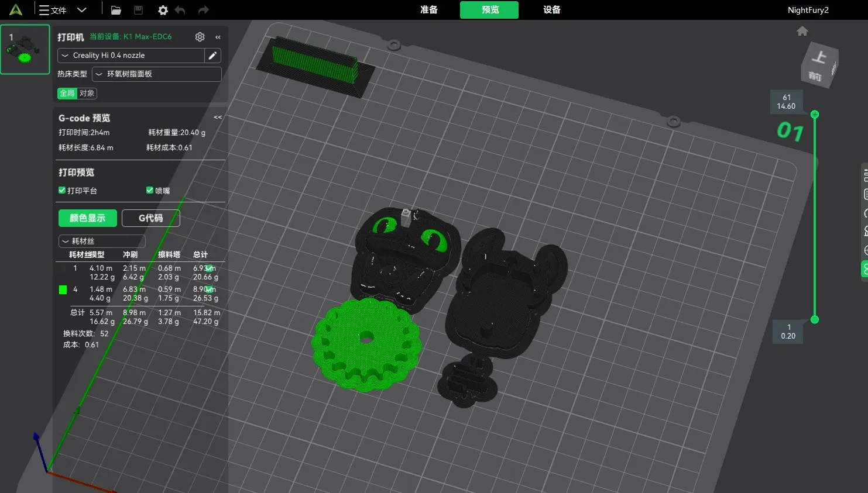Open the 文件 menu

point(53,10)
